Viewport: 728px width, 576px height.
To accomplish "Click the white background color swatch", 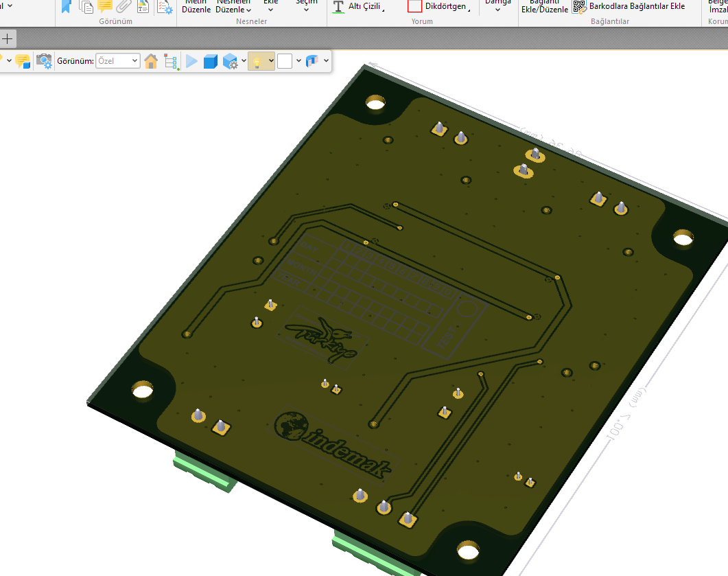I will tap(285, 61).
